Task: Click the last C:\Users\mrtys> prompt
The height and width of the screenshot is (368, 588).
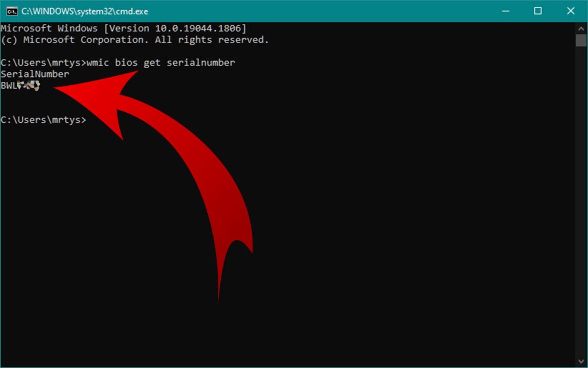Action: pos(44,120)
